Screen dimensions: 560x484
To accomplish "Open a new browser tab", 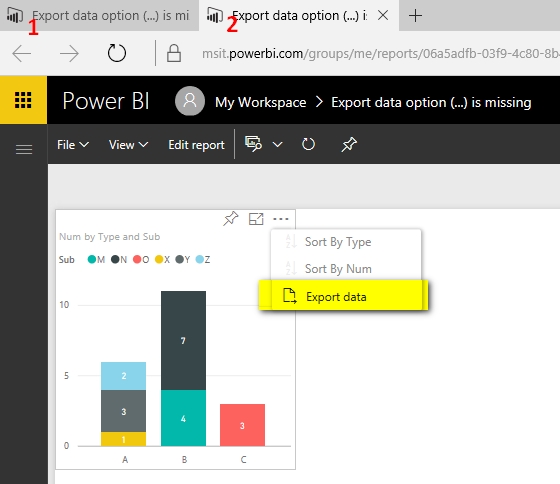I will tap(415, 16).
